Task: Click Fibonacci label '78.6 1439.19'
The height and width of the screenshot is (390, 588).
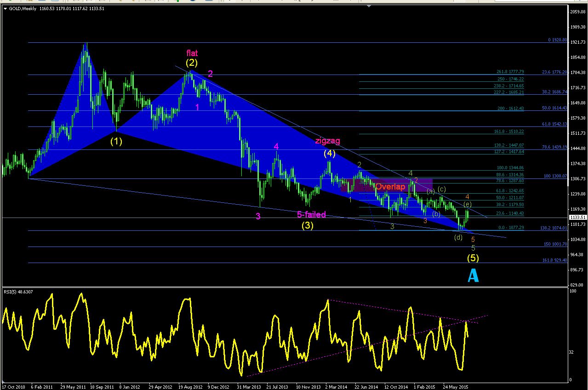Action: click(x=554, y=147)
